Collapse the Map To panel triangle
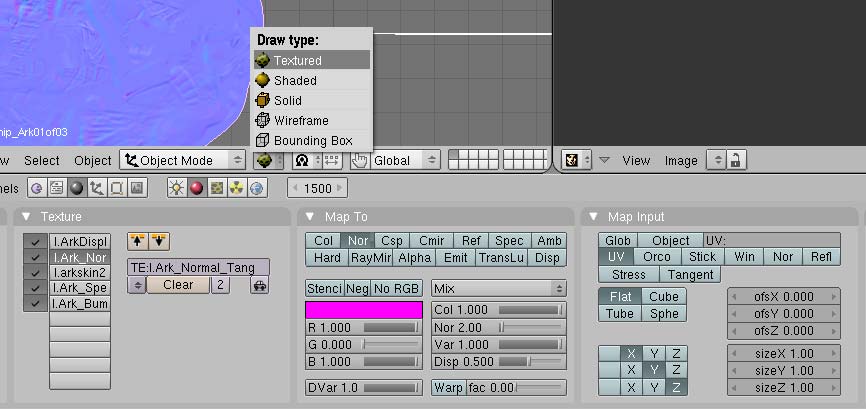 tap(310, 217)
